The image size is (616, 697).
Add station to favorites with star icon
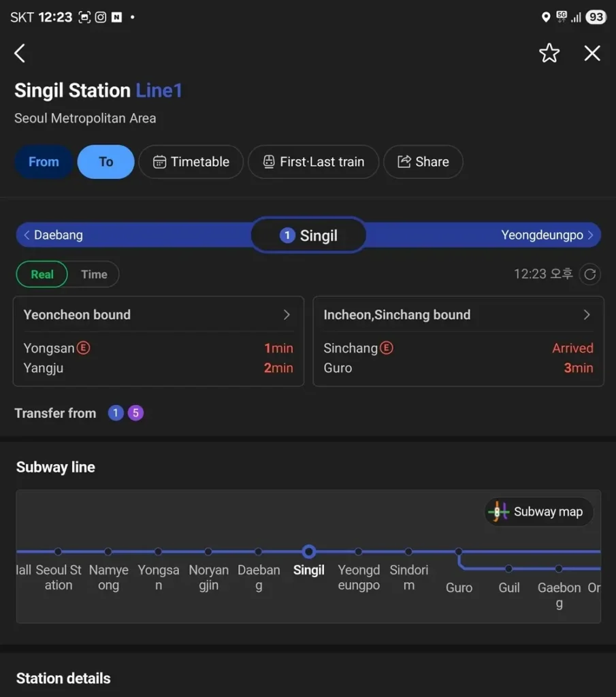click(549, 53)
